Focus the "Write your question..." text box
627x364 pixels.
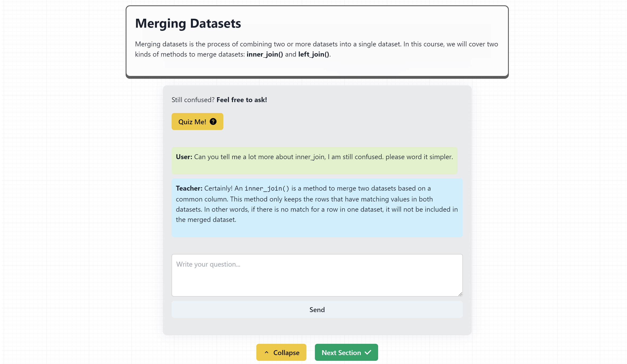[317, 275]
